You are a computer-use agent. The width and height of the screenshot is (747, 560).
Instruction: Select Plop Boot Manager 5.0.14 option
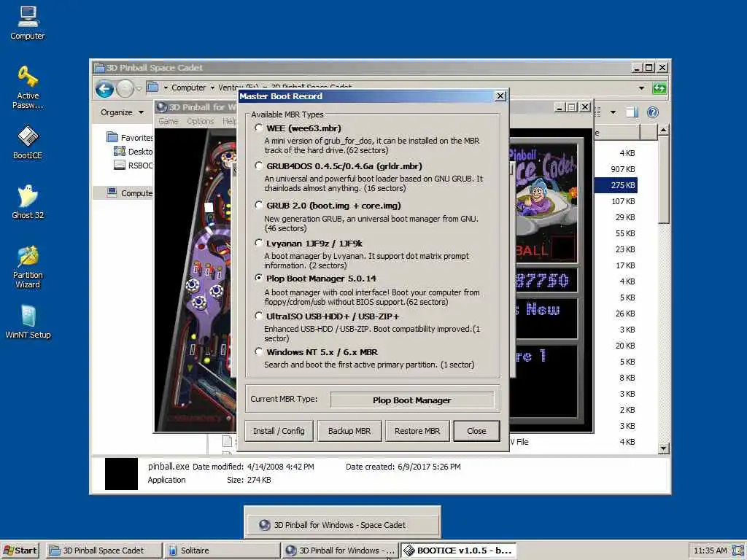point(259,278)
